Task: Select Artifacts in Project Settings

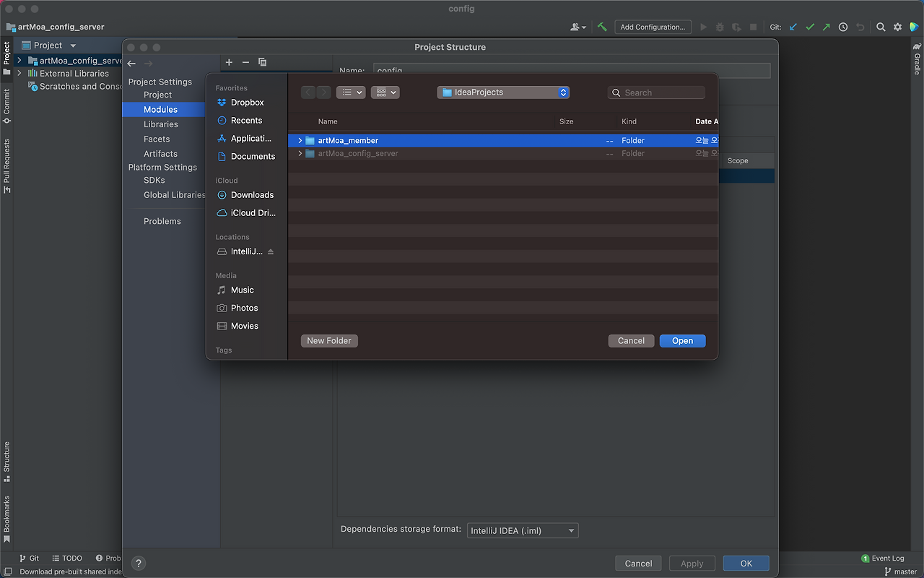Action: pos(160,154)
